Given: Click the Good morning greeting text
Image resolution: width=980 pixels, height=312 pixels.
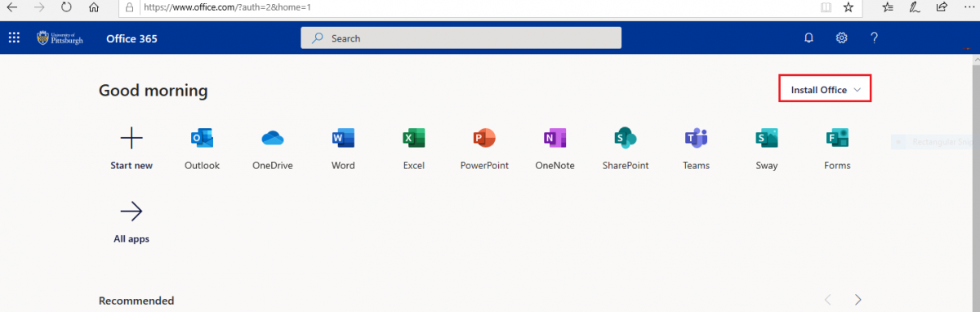Looking at the screenshot, I should point(154,91).
